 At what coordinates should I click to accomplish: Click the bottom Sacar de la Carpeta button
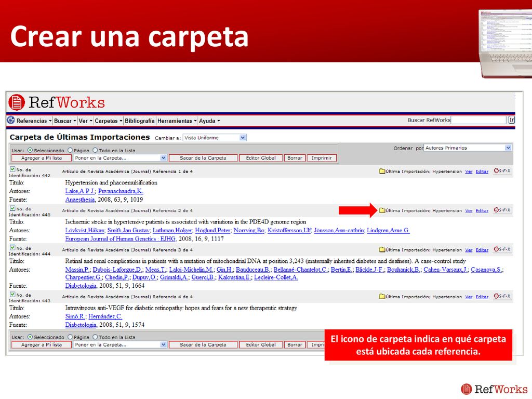pos(203,345)
